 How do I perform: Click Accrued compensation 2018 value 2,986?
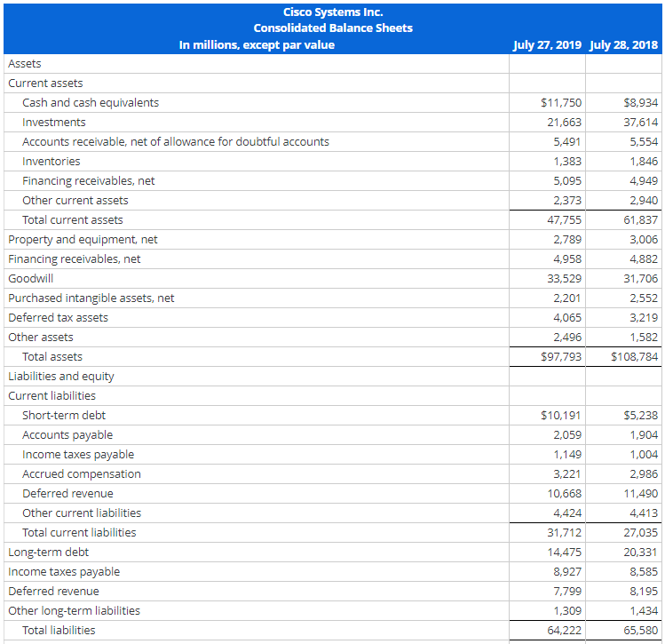pyautogui.click(x=644, y=473)
